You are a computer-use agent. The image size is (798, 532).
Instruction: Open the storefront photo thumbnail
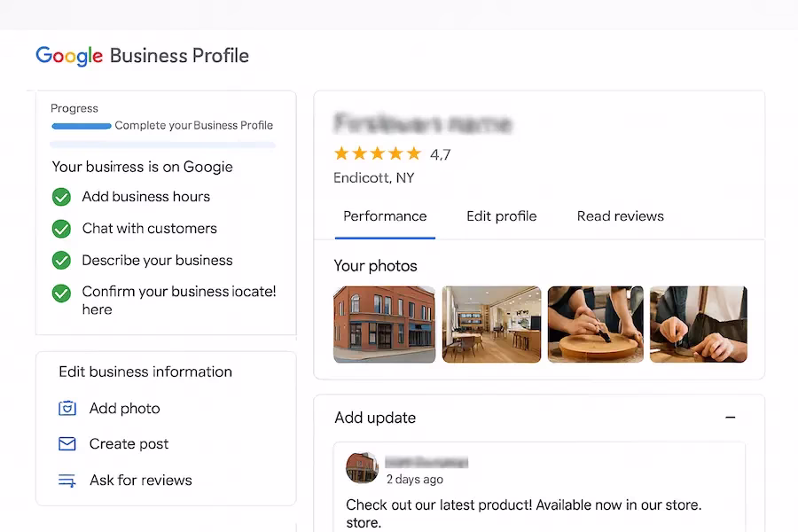[384, 324]
